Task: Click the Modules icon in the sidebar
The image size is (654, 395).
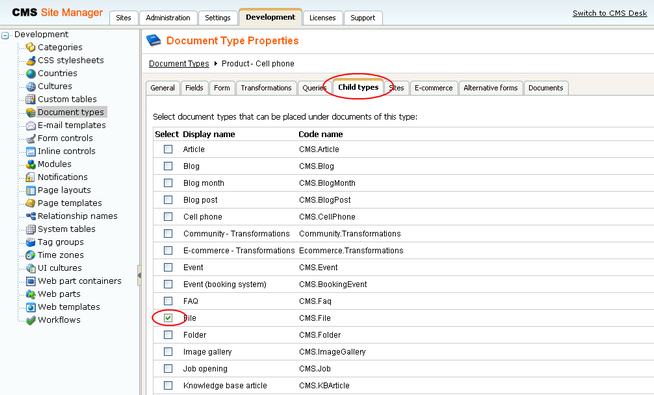Action: point(30,164)
